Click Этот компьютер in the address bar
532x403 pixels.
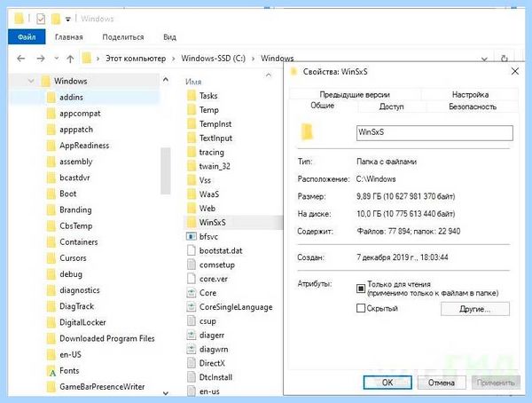(x=136, y=59)
